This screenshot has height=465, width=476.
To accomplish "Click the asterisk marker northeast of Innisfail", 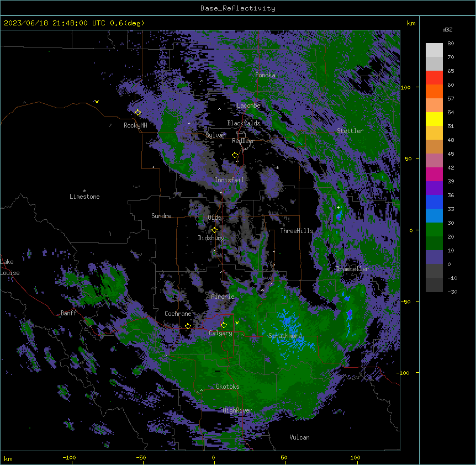I will click(277, 167).
